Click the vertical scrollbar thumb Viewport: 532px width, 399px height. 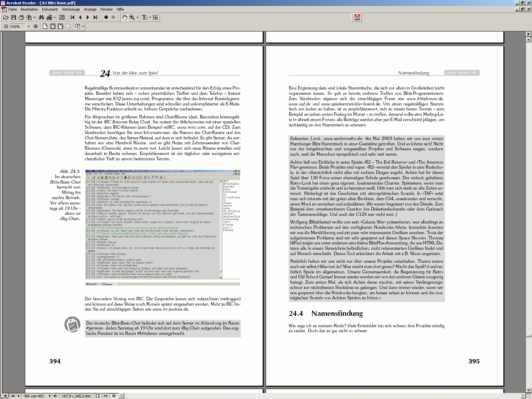tap(529, 336)
